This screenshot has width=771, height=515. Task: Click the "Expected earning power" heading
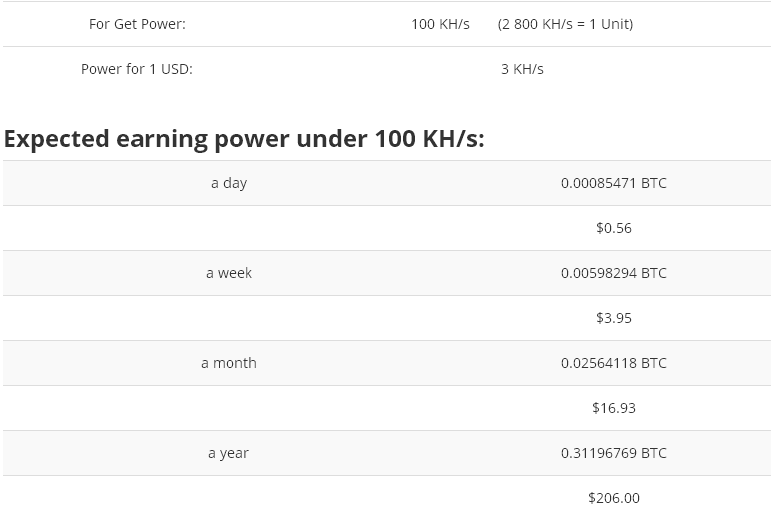click(244, 138)
